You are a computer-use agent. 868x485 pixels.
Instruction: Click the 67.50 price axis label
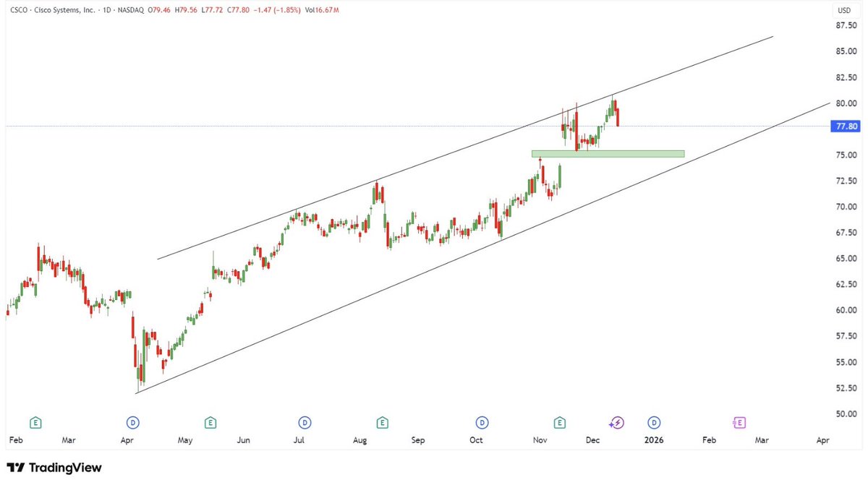[x=846, y=233]
